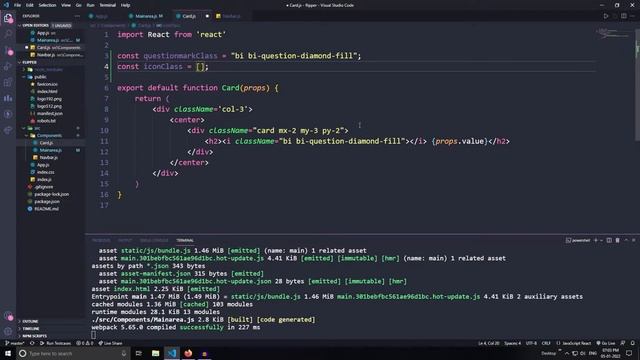
Task: Close the terminal panel
Action: pyautogui.click(x=633, y=240)
